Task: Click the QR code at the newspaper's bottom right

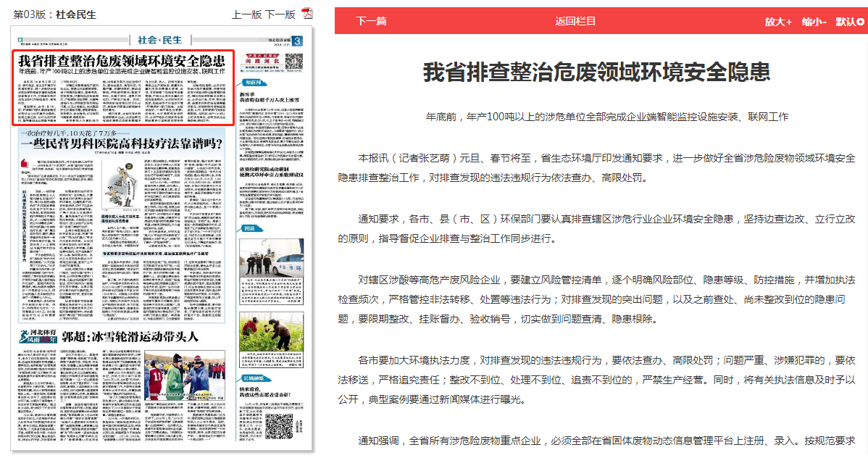Action: (x=278, y=426)
